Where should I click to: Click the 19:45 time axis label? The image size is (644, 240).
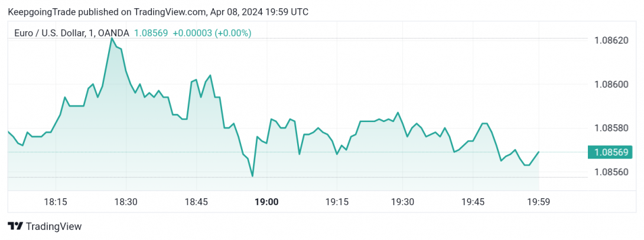(473, 202)
